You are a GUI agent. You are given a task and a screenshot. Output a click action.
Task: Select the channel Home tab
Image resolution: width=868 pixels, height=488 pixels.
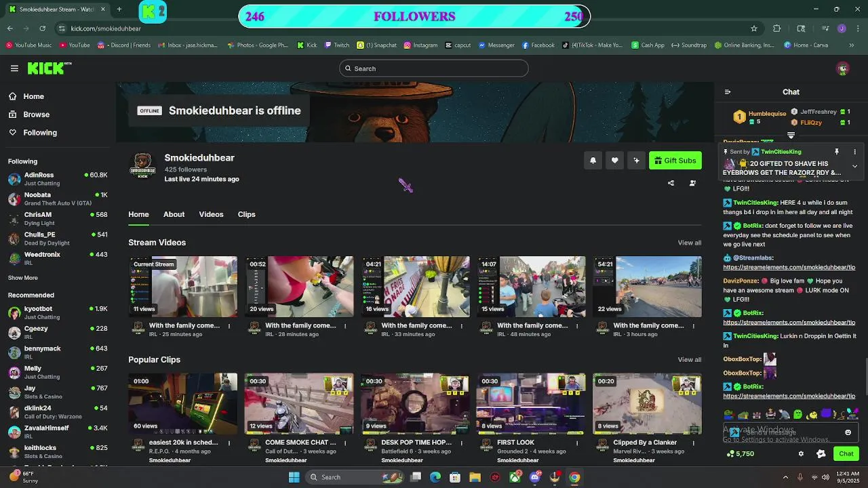[138, 214]
